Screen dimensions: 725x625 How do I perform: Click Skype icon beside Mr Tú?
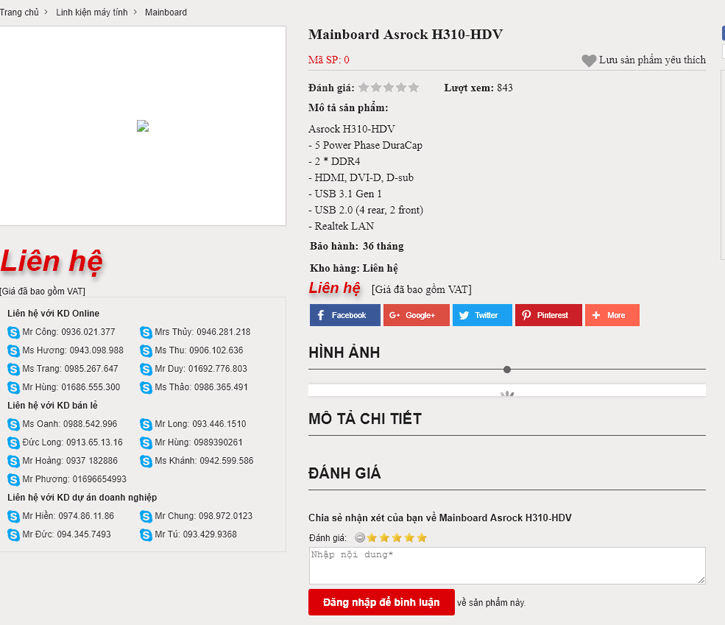click(146, 534)
